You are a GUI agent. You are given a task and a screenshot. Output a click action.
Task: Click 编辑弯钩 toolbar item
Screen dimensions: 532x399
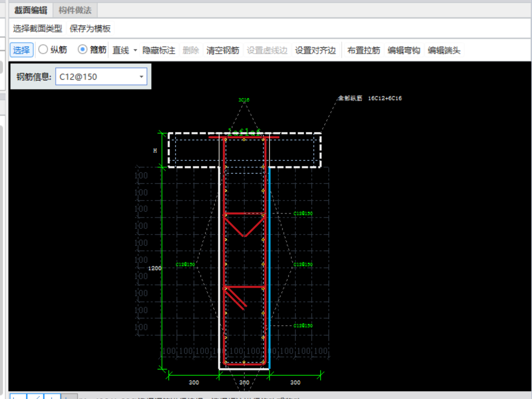pyautogui.click(x=404, y=50)
